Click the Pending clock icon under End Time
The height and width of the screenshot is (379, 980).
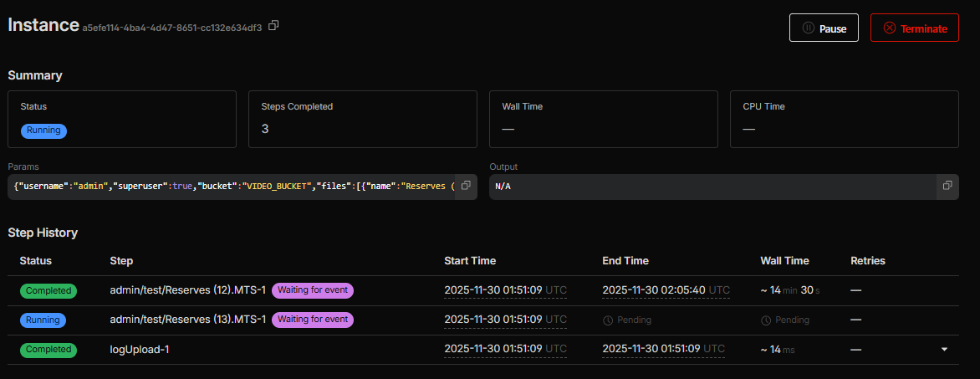click(608, 320)
